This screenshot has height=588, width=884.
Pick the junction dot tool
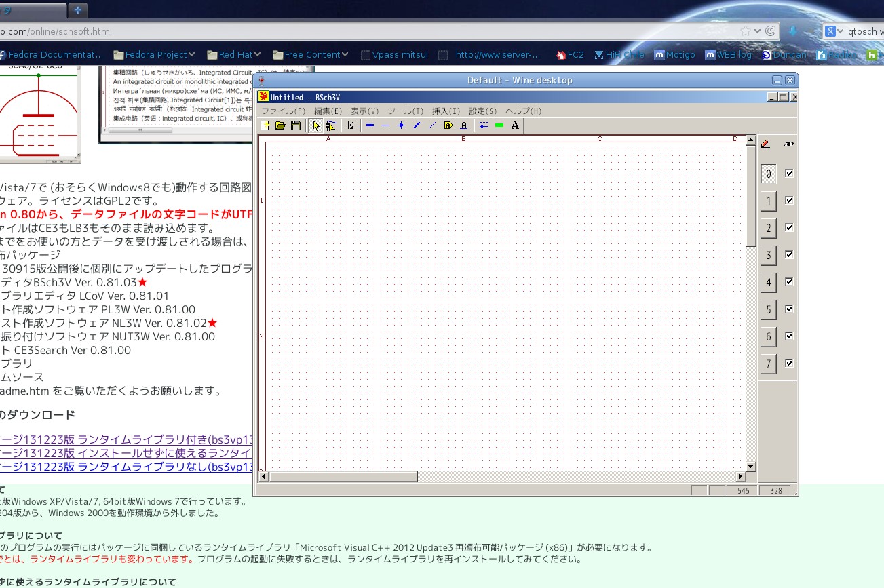tap(402, 125)
